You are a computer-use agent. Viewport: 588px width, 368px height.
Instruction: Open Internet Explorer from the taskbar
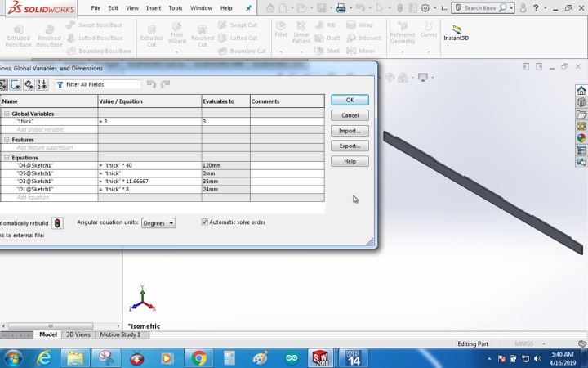coord(44,358)
